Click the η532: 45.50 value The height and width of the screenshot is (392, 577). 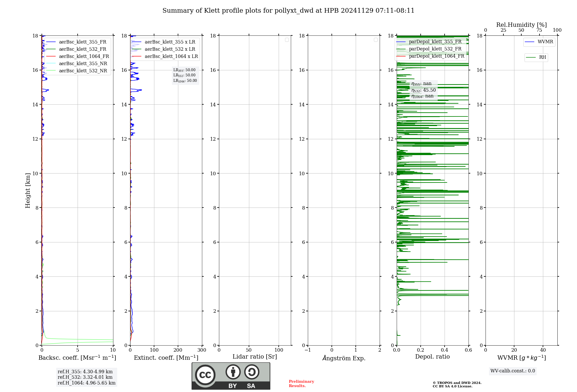[424, 90]
